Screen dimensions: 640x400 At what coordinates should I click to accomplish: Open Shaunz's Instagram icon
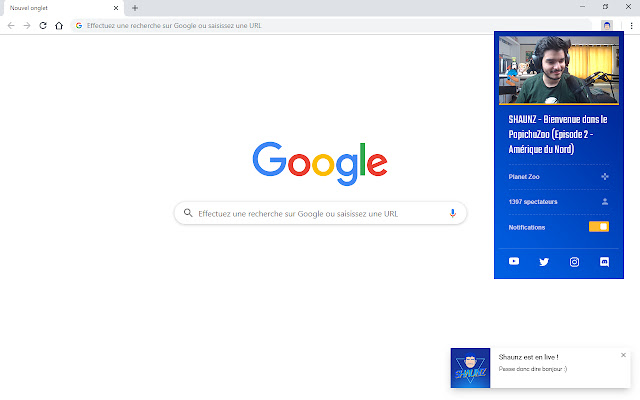pos(574,262)
